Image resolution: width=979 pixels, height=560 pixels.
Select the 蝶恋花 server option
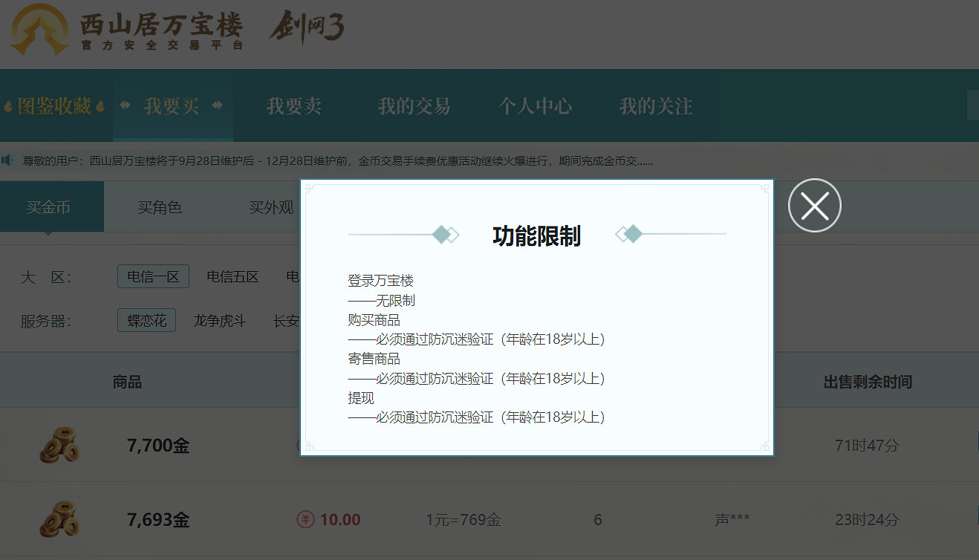pyautogui.click(x=146, y=319)
